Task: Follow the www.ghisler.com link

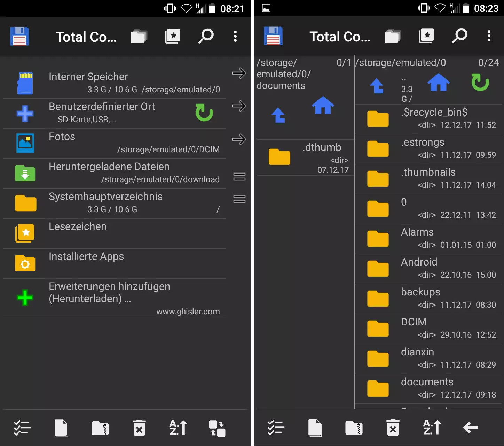Action: (188, 312)
